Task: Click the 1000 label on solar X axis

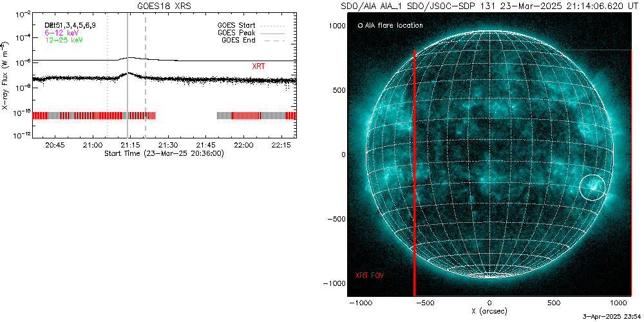Action: [618, 303]
